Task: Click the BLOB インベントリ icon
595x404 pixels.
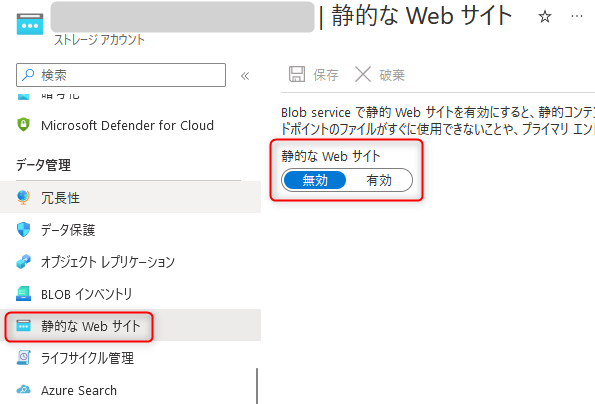Action: click(24, 294)
